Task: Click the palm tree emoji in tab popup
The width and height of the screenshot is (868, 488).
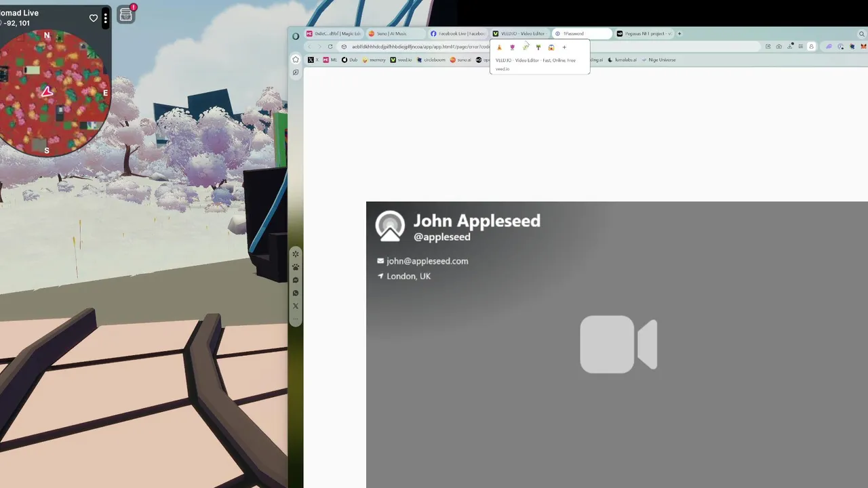Action: (x=538, y=47)
